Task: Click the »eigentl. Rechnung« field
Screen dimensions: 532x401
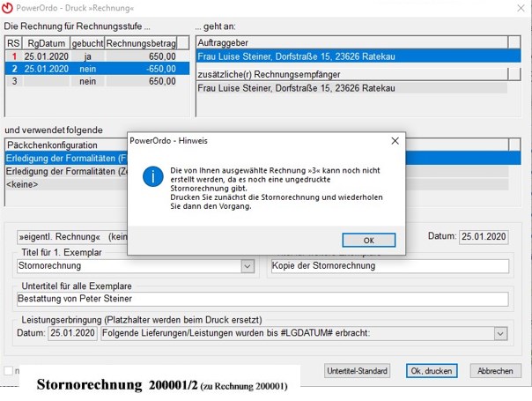Action: 72,237
